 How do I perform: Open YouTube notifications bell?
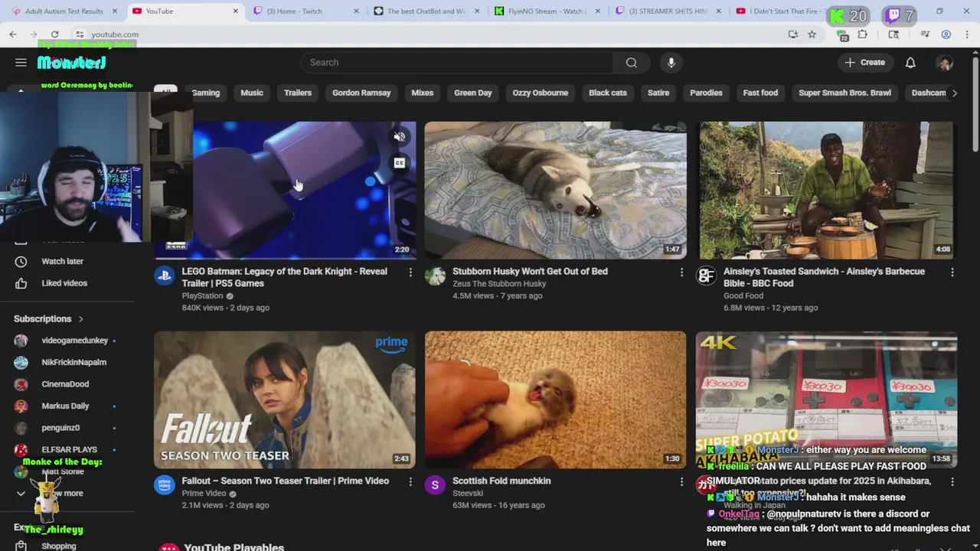click(910, 63)
